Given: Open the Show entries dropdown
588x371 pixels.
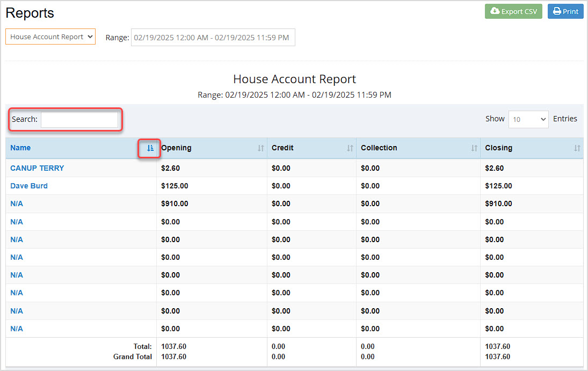Looking at the screenshot, I should click(x=528, y=119).
